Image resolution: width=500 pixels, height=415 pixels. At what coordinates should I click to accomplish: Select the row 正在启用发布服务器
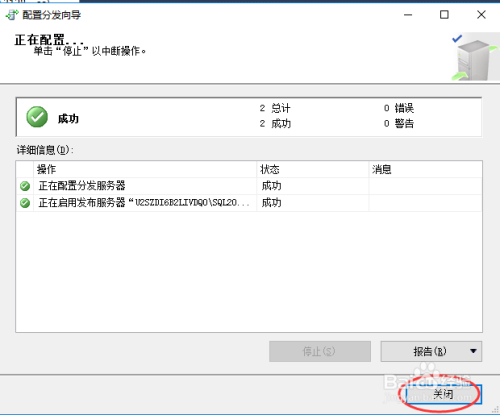click(249, 202)
